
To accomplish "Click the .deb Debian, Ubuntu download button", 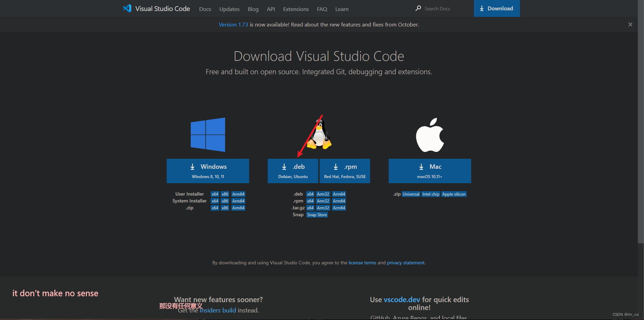I will 293,171.
